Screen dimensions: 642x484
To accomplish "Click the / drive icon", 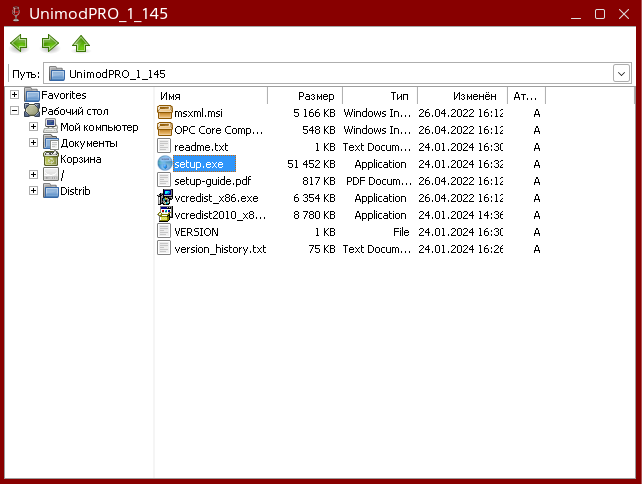I will [51, 174].
